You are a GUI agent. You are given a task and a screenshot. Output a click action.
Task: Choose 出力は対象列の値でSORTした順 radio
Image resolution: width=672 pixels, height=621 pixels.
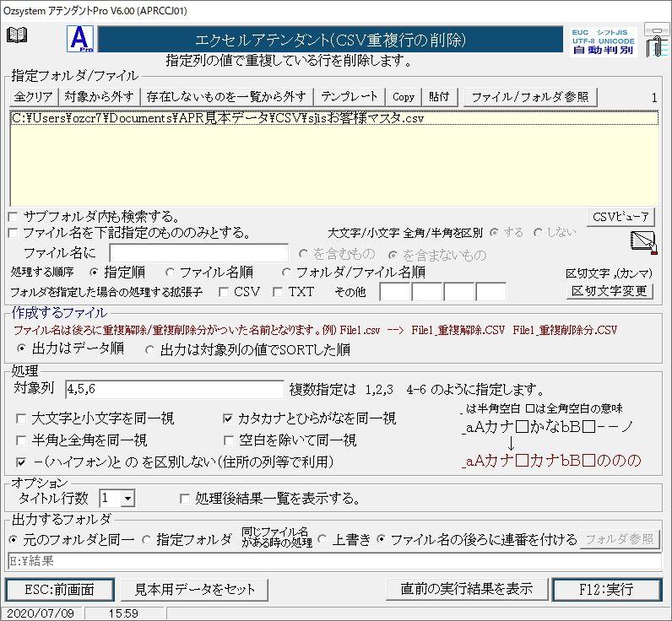[151, 348]
